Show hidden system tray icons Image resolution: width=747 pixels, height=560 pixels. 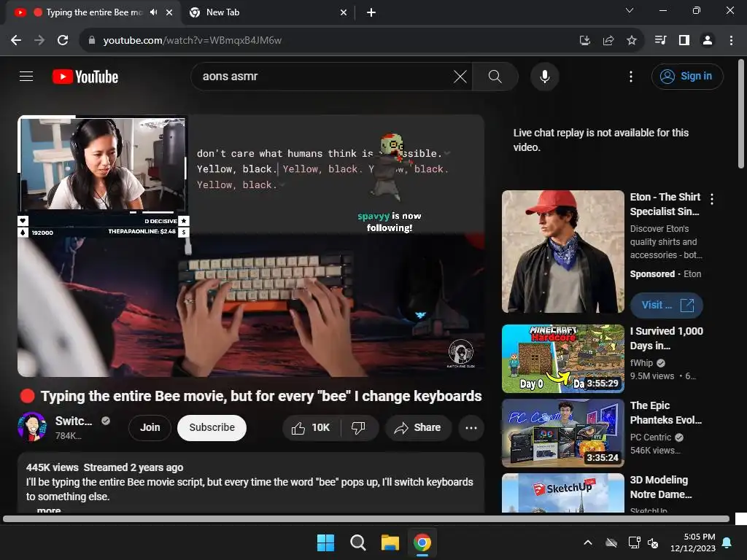pos(588,542)
